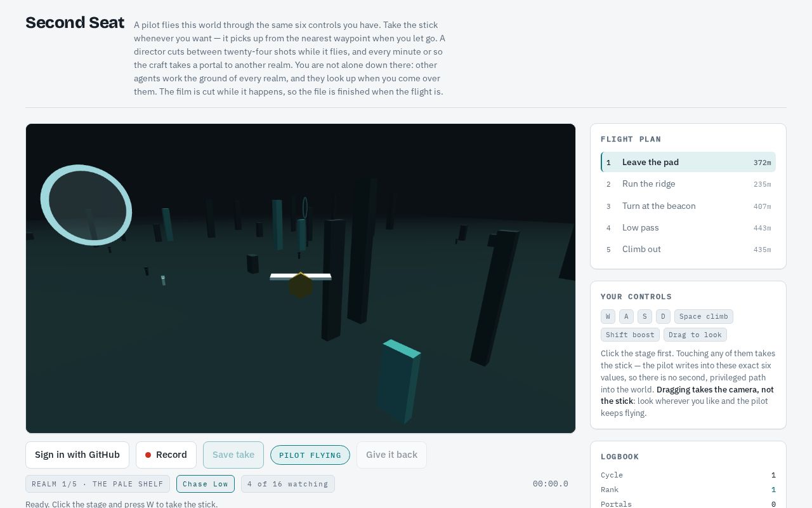Click the Drag to look control chip
Image resolution: width=812 pixels, height=508 pixels.
pos(695,335)
